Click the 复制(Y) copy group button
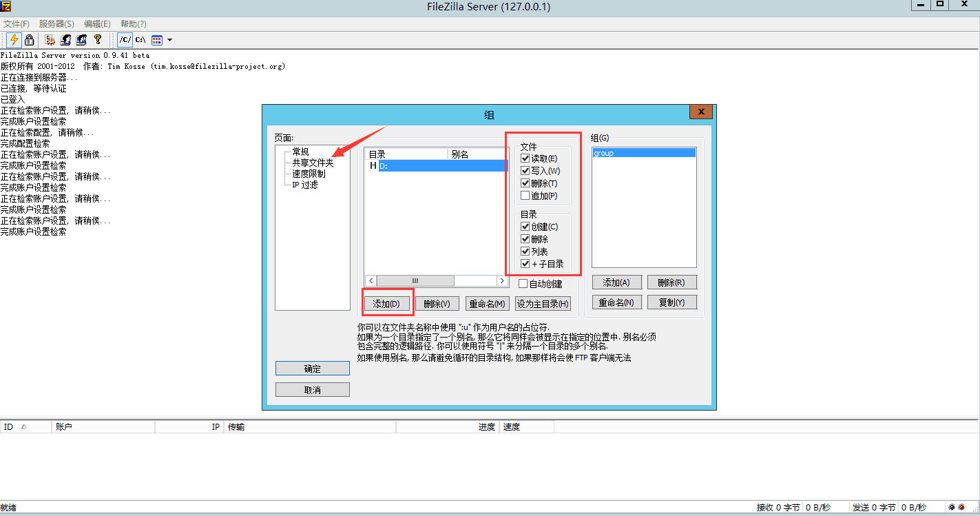980x516 pixels. 671,302
